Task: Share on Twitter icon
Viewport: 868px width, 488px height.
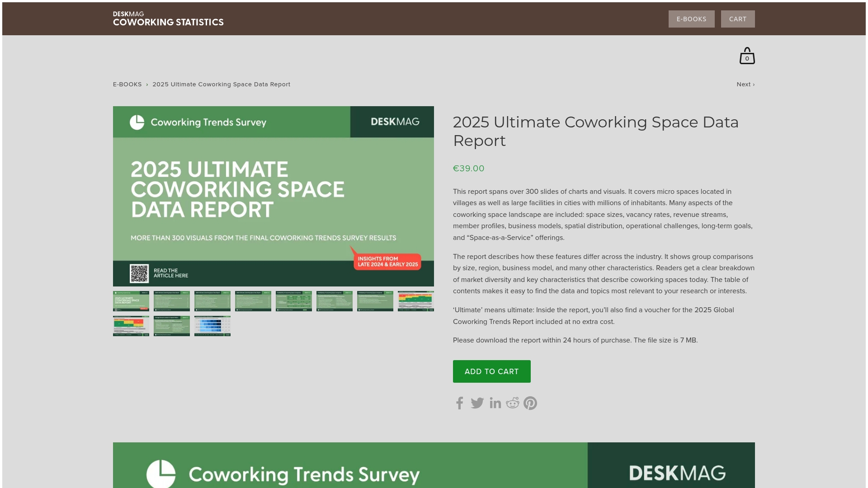Action: tap(477, 403)
